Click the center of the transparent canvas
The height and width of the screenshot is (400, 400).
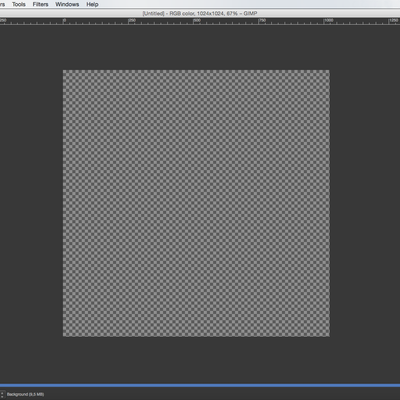coord(196,203)
